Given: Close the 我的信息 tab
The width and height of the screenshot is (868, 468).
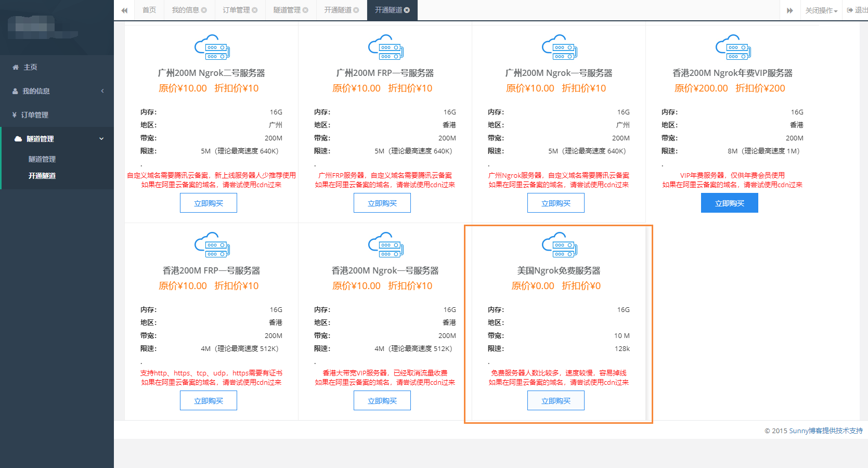Looking at the screenshot, I should click(204, 10).
